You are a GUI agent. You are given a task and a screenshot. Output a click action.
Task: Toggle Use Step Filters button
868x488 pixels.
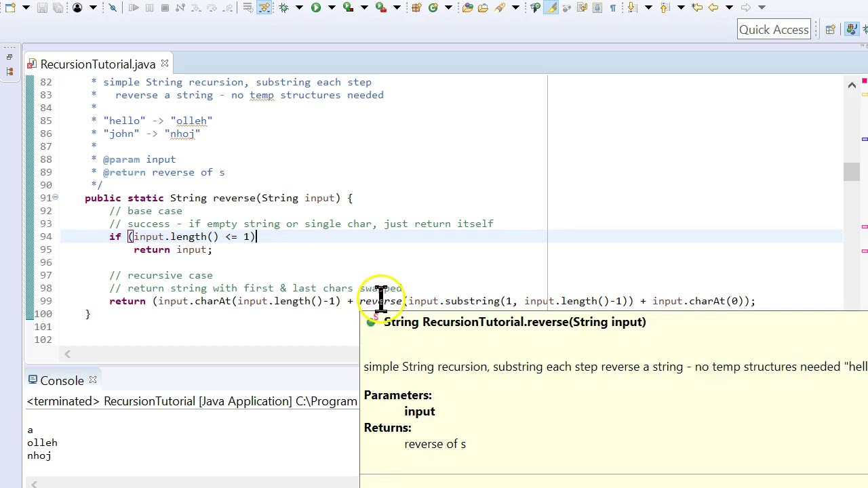tap(264, 7)
